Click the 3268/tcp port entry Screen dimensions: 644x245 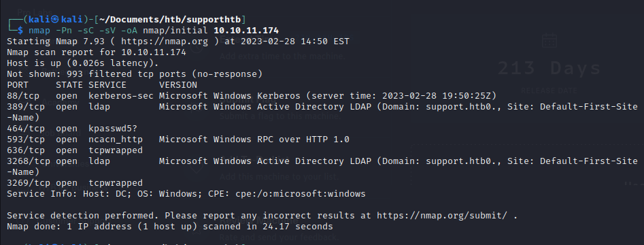pyautogui.click(x=29, y=161)
